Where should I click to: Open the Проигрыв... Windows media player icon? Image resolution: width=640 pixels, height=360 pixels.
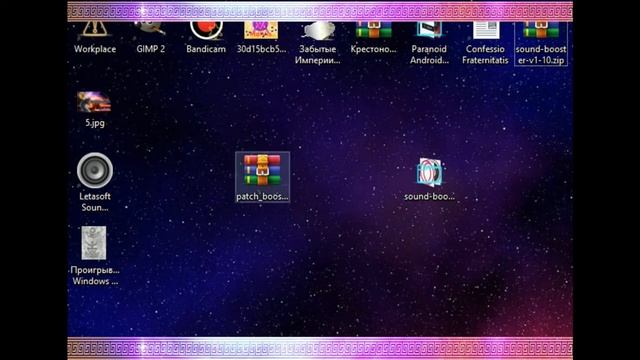(x=94, y=243)
